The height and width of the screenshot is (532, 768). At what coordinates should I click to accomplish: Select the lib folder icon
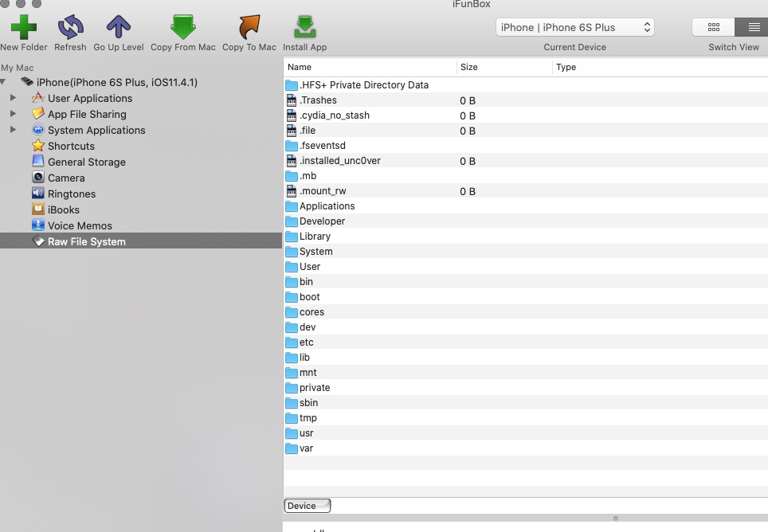(x=292, y=358)
